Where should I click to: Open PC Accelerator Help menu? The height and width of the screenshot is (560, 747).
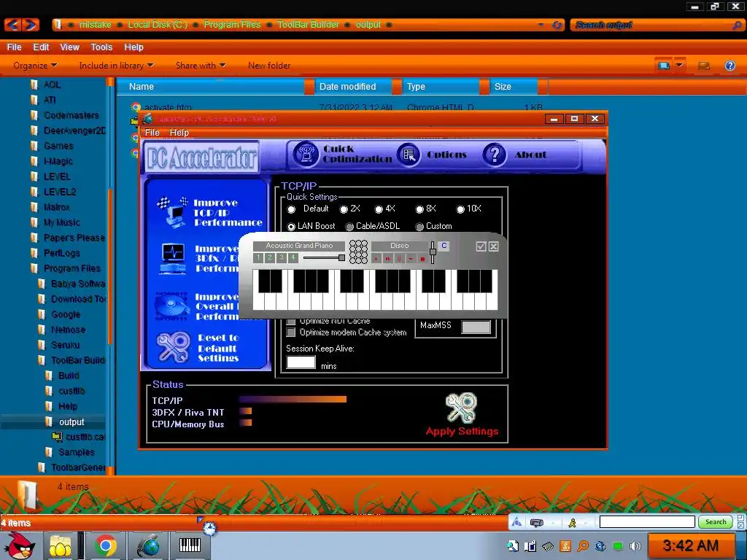[179, 133]
